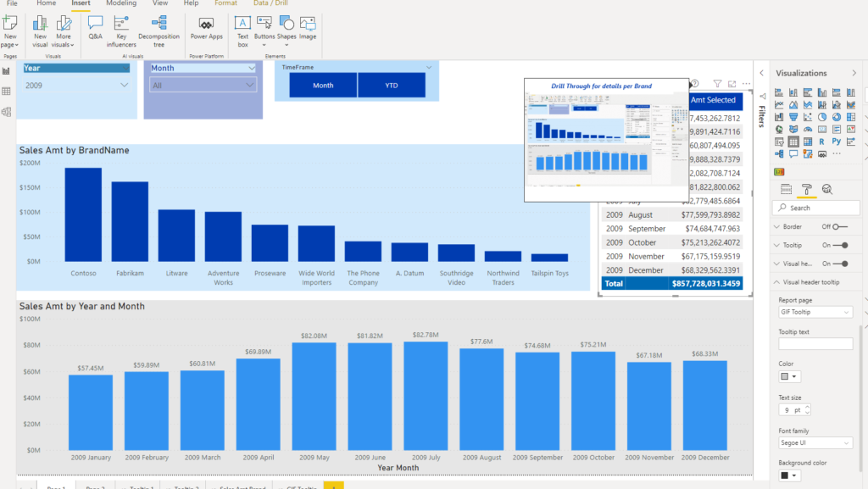
Task: Open More visuals in ribbon
Action: pos(63,31)
